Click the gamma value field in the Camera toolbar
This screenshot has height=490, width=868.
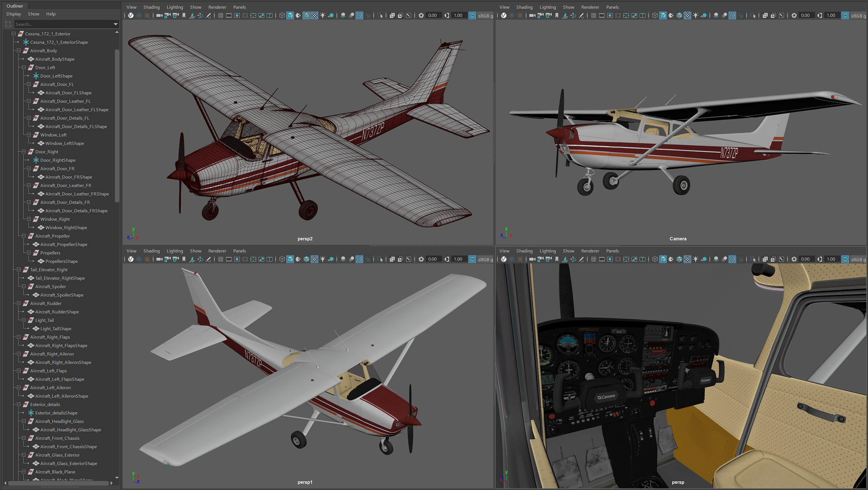[x=831, y=15]
